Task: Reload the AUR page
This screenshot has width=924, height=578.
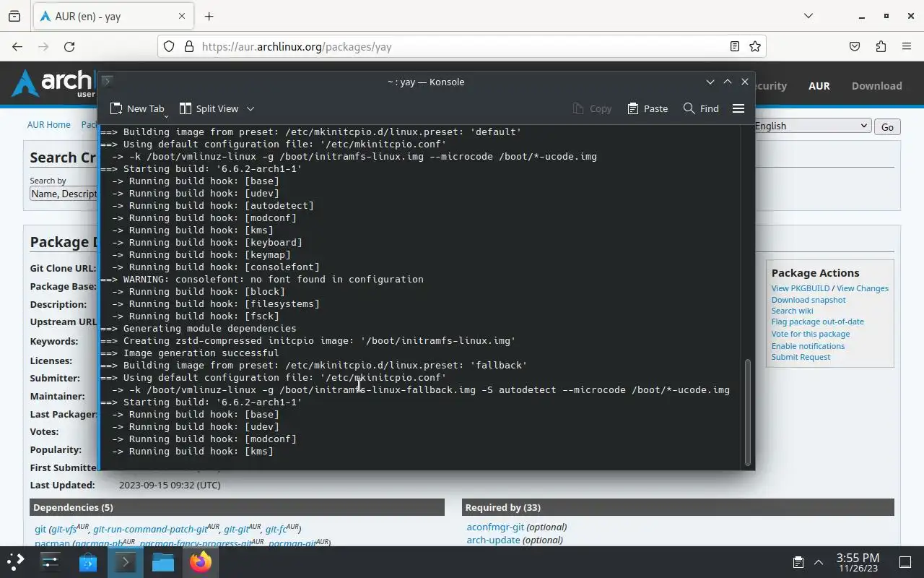Action: 69,46
